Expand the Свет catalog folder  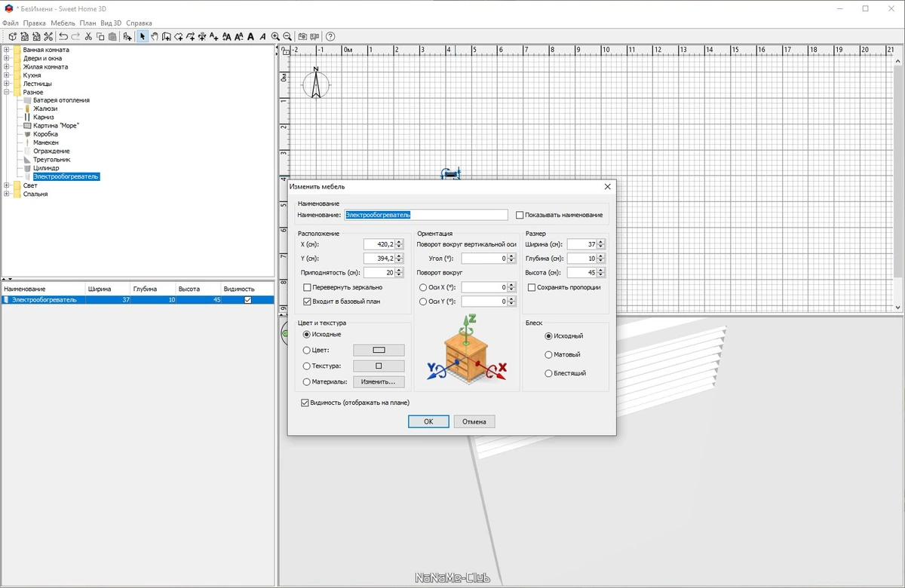pyautogui.click(x=7, y=185)
